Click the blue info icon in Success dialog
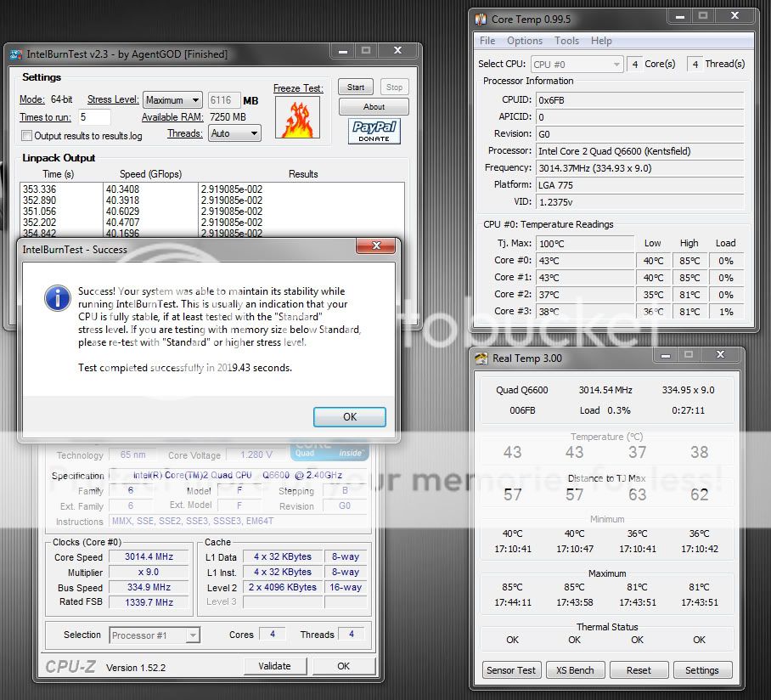This screenshot has height=700, width=771. pyautogui.click(x=58, y=298)
